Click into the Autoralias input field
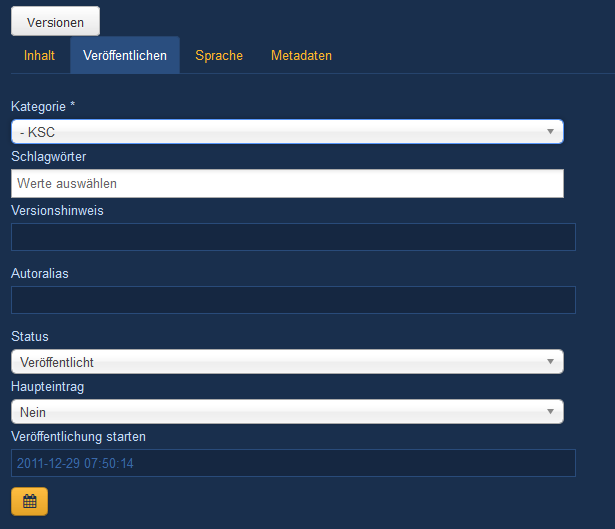Screen dimensions: 615x529 (x=293, y=300)
